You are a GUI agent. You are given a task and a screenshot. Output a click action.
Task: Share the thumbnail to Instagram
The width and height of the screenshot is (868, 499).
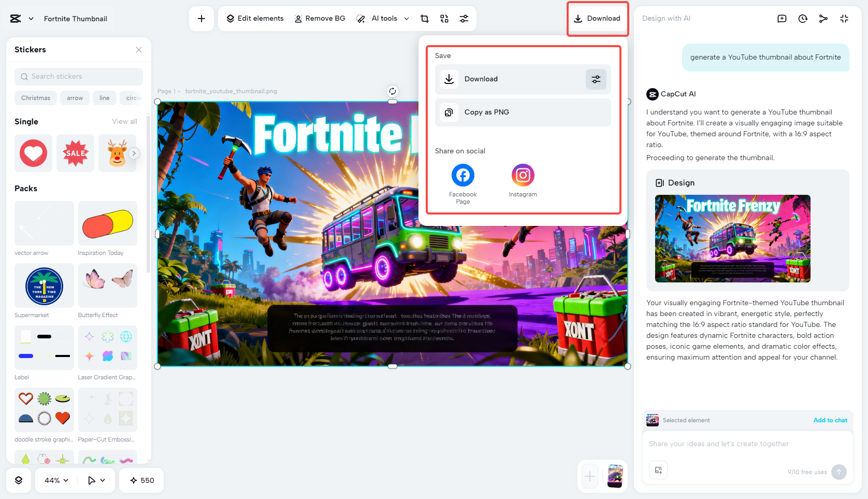click(x=523, y=175)
